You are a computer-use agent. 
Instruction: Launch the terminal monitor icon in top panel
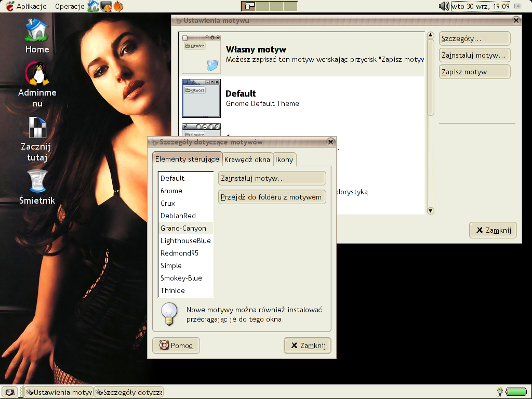[x=106, y=6]
